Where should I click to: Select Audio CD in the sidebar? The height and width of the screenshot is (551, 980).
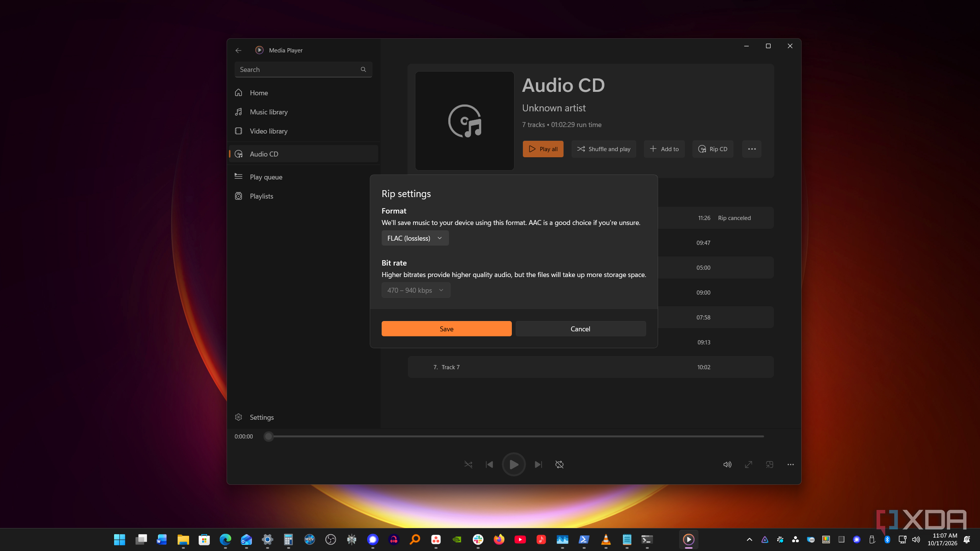303,154
